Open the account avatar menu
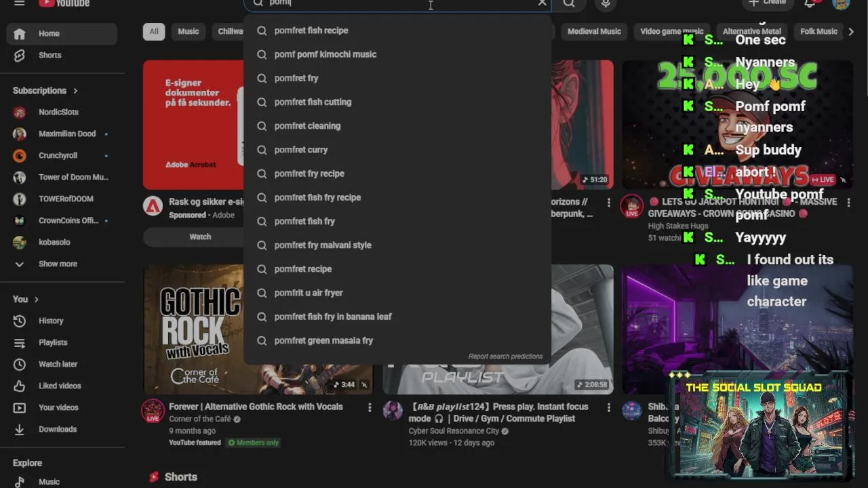The height and width of the screenshot is (488, 868). point(841,3)
